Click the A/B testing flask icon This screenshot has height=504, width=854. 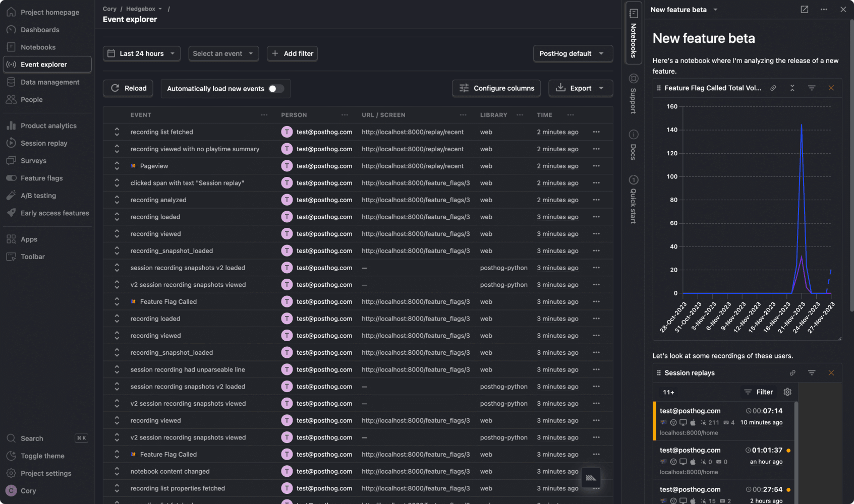point(11,196)
